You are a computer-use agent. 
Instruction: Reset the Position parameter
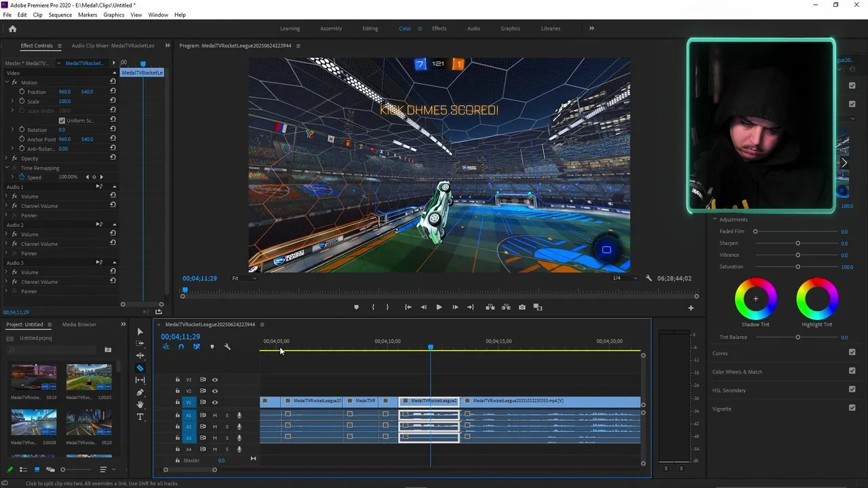113,91
